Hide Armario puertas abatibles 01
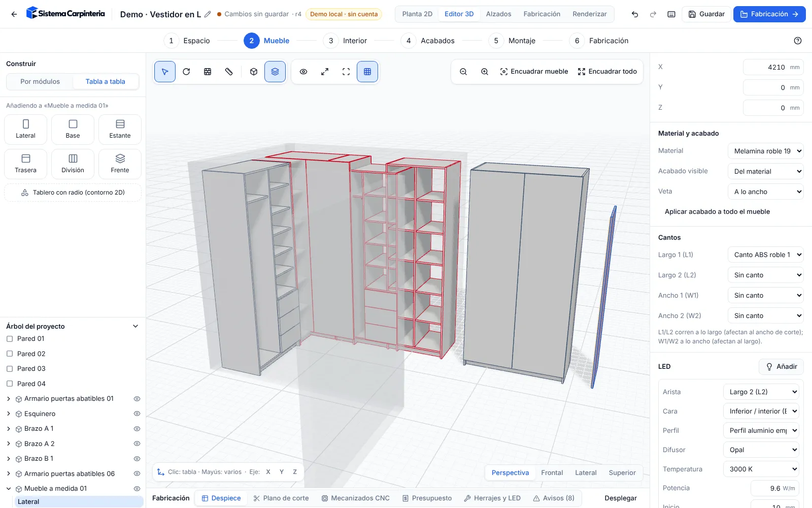 pos(137,399)
